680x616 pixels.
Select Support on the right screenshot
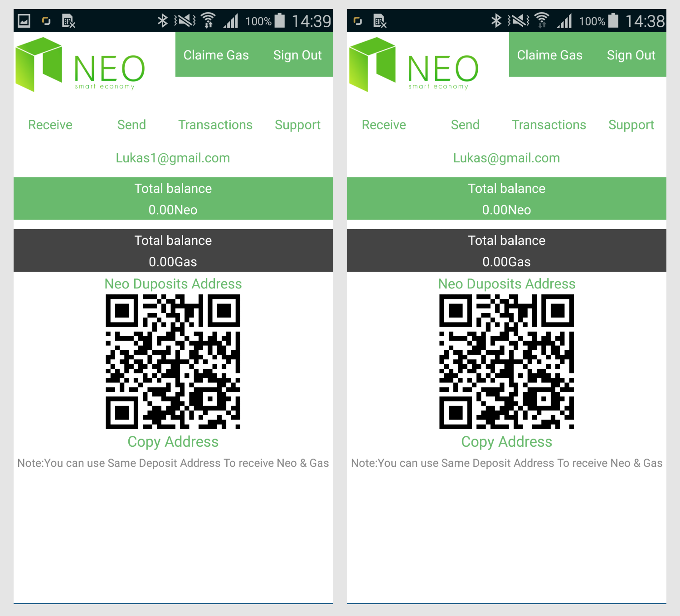(x=631, y=125)
